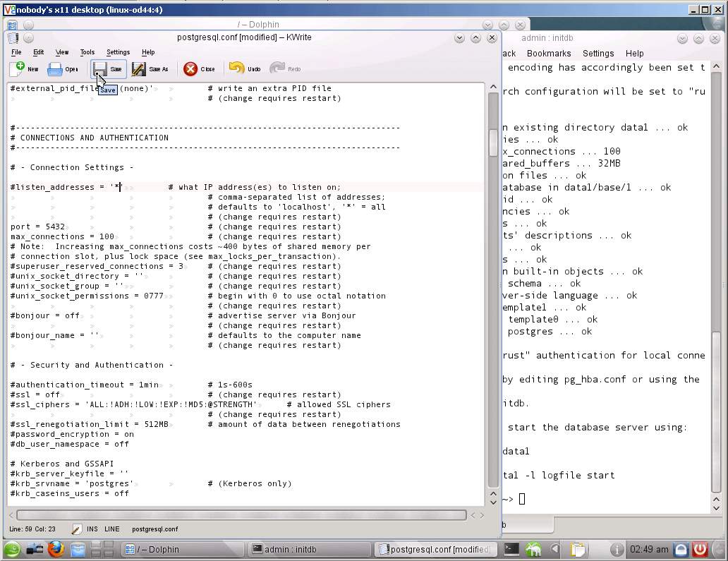Click the KWrite window menu icon in the title bar

click(13, 37)
